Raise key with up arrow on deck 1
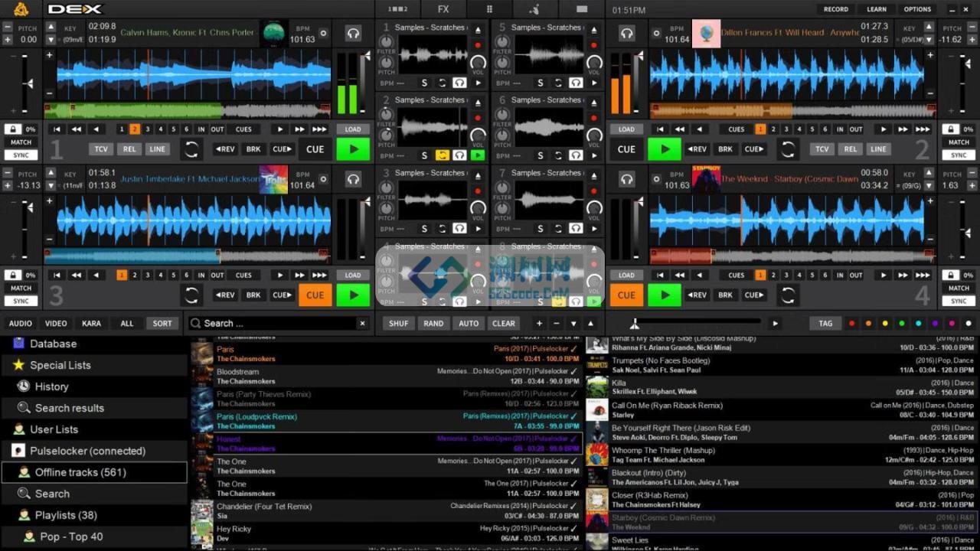980x551 pixels. click(51, 27)
